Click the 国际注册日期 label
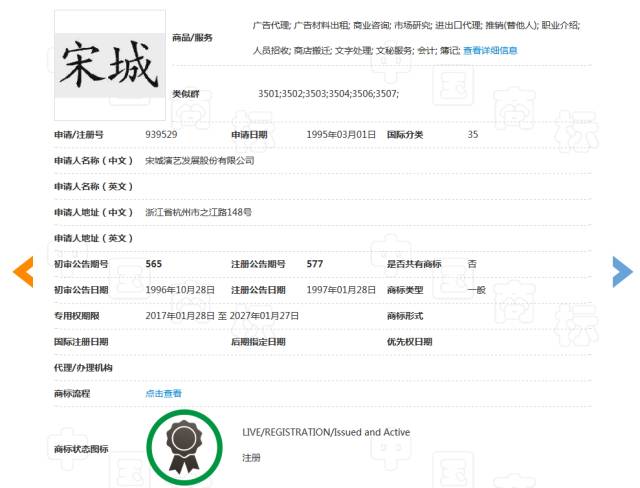 pos(81,342)
